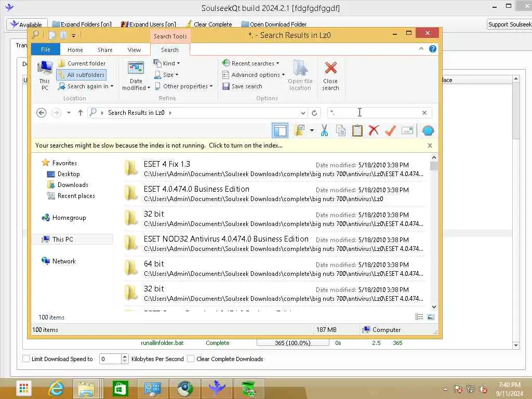Go up one folder level arrow
Image resolution: width=532 pixels, height=399 pixels.
[81, 113]
